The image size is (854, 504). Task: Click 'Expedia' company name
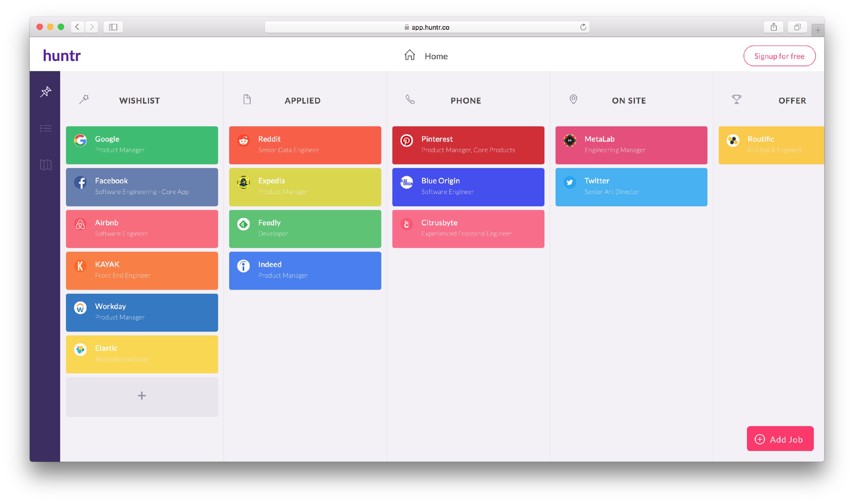coord(271,181)
